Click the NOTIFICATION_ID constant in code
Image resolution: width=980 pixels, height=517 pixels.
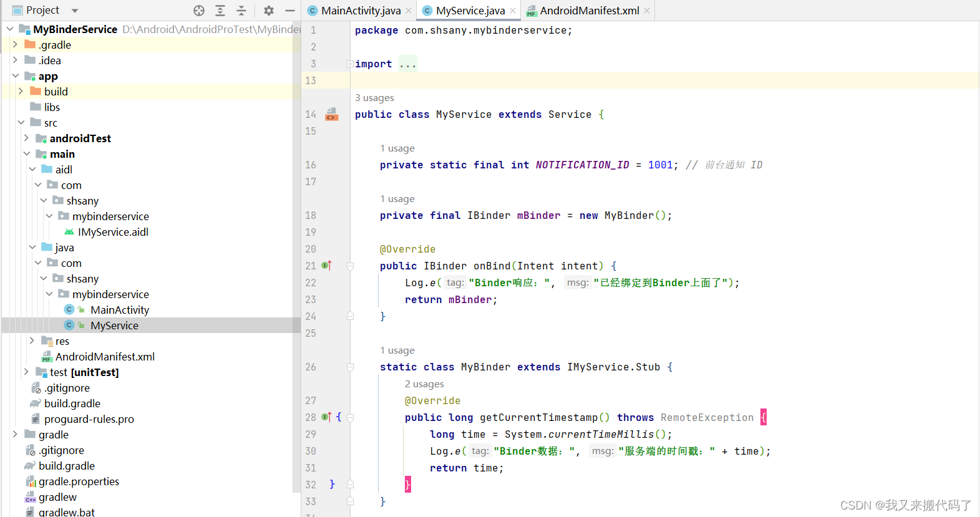pos(582,165)
